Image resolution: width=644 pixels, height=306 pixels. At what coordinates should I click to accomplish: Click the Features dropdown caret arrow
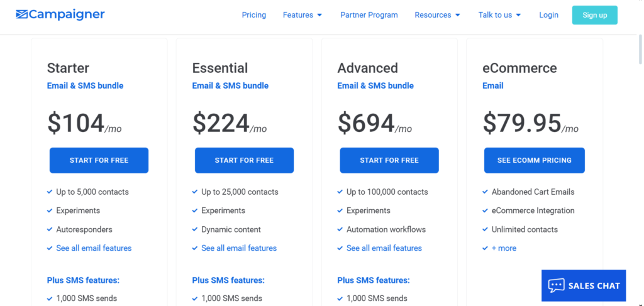tap(319, 15)
